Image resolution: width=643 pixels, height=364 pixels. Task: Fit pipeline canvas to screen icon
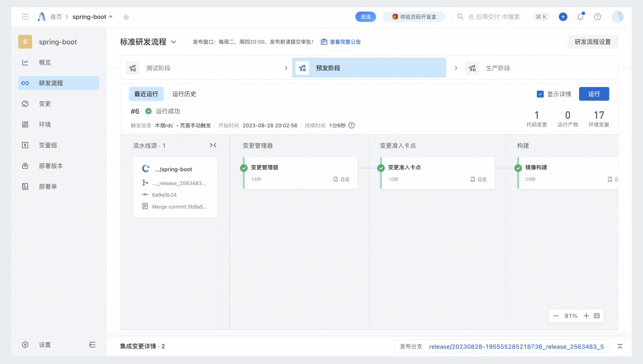click(597, 316)
